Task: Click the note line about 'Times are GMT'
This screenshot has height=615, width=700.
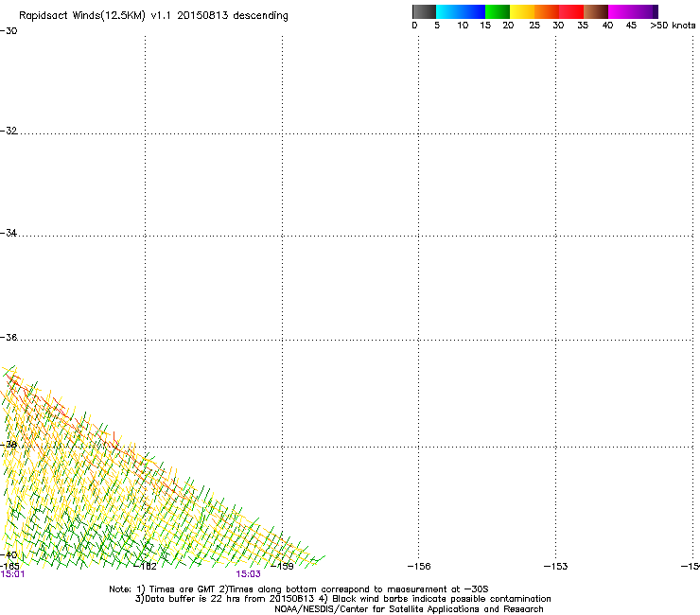Action: point(299,589)
